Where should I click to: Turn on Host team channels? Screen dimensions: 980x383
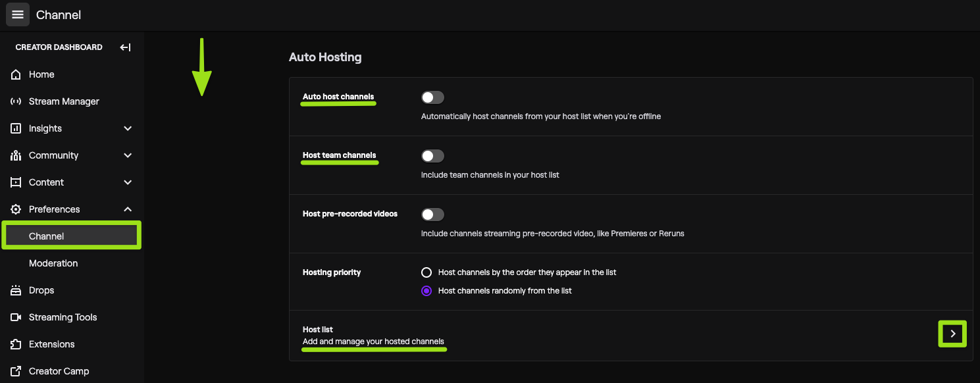point(432,155)
